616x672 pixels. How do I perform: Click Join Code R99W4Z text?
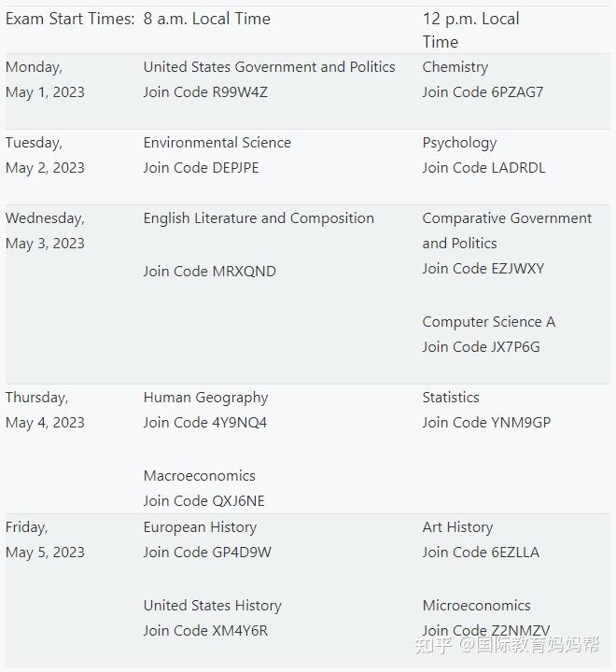click(x=205, y=92)
